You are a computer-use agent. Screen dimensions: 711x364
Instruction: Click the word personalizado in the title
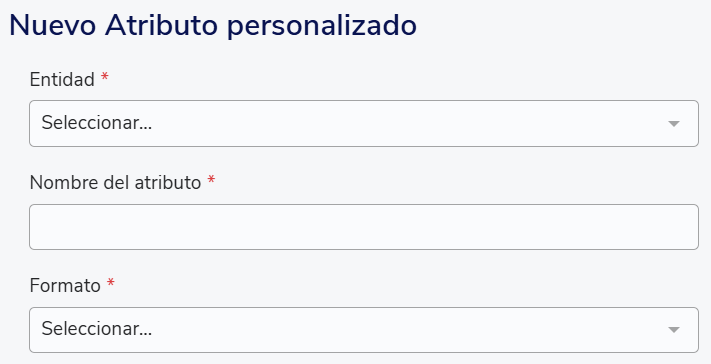click(x=321, y=27)
